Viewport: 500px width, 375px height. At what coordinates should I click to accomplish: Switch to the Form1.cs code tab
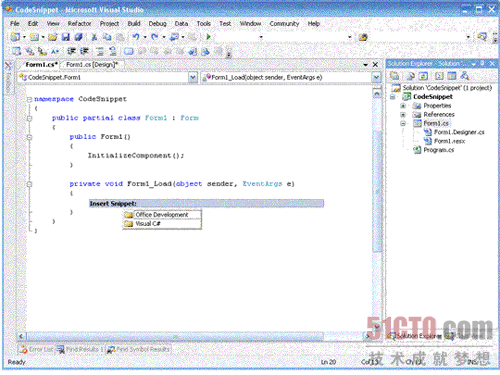(x=41, y=65)
